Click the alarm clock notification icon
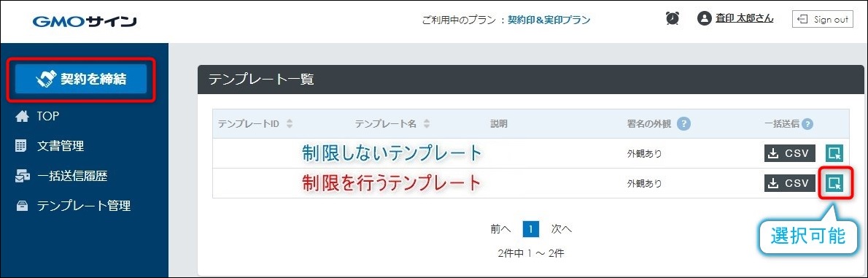868x278 pixels. 673,19
